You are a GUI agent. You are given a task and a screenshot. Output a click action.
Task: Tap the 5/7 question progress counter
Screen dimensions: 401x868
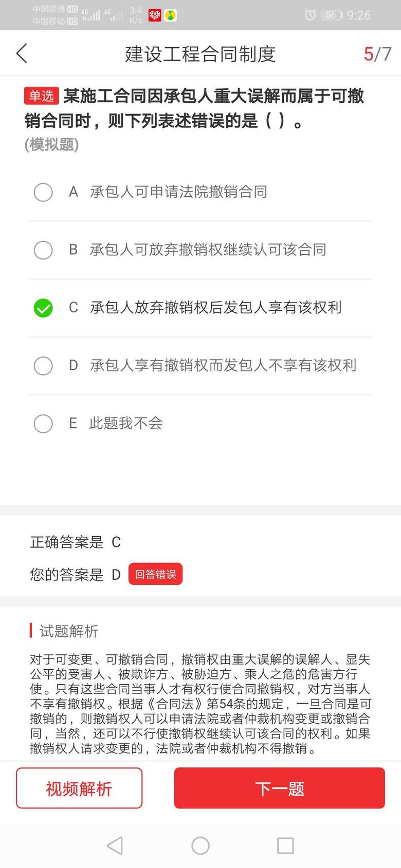377,53
